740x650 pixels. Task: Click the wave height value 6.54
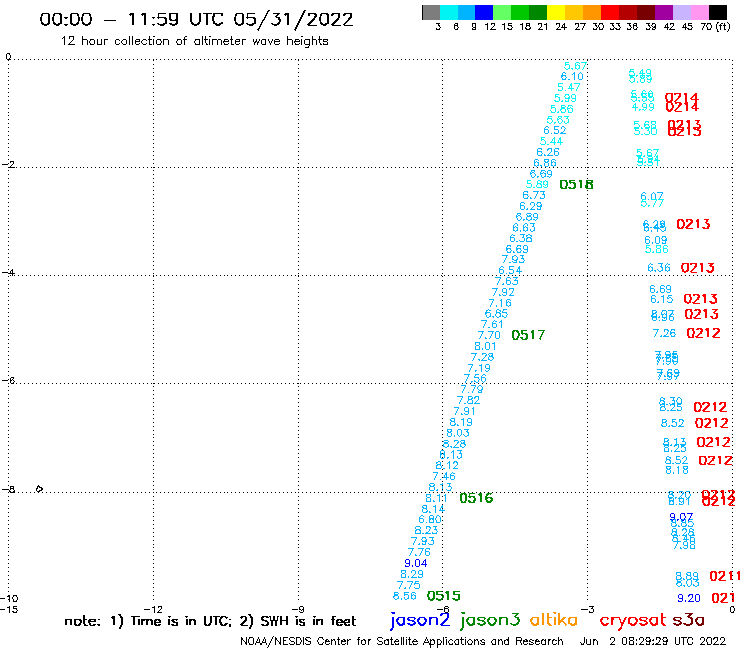pos(510,270)
